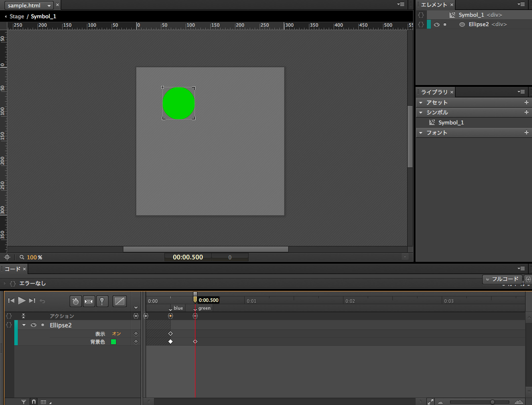Hide Ellipse2 via timeline eye icon
Image resolution: width=532 pixels, height=405 pixels.
[34, 325]
